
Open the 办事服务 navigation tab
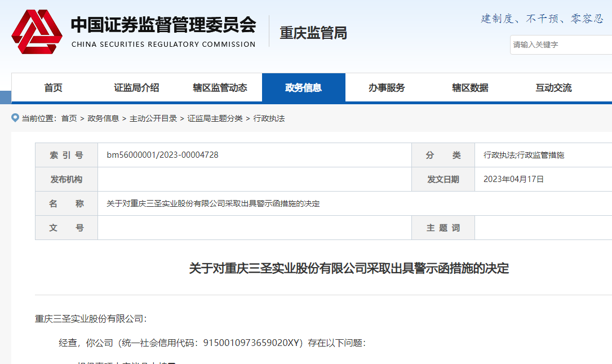point(387,88)
